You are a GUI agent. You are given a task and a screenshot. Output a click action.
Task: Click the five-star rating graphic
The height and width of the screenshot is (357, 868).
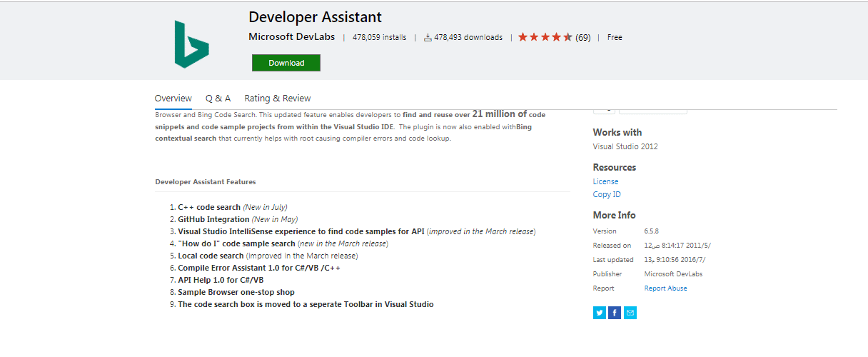(x=545, y=37)
